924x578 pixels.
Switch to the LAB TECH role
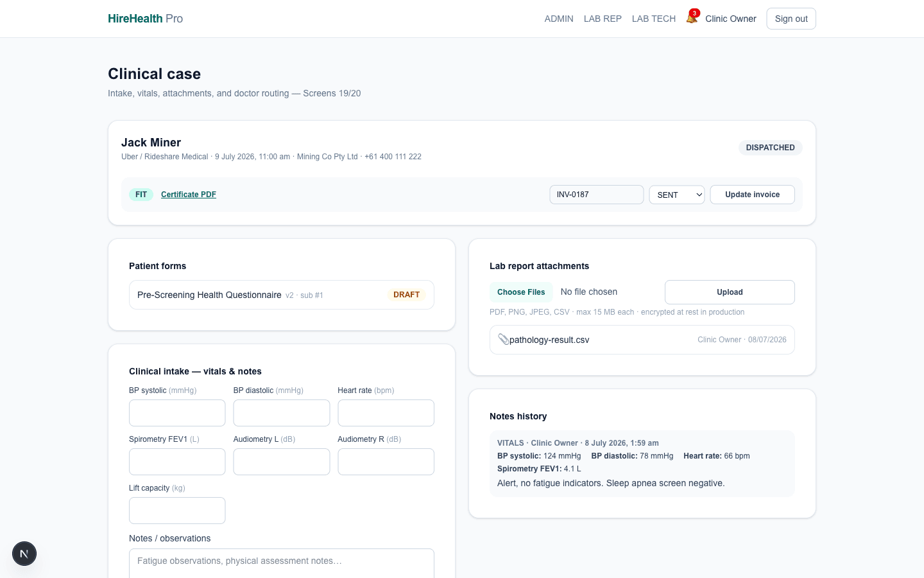click(654, 19)
